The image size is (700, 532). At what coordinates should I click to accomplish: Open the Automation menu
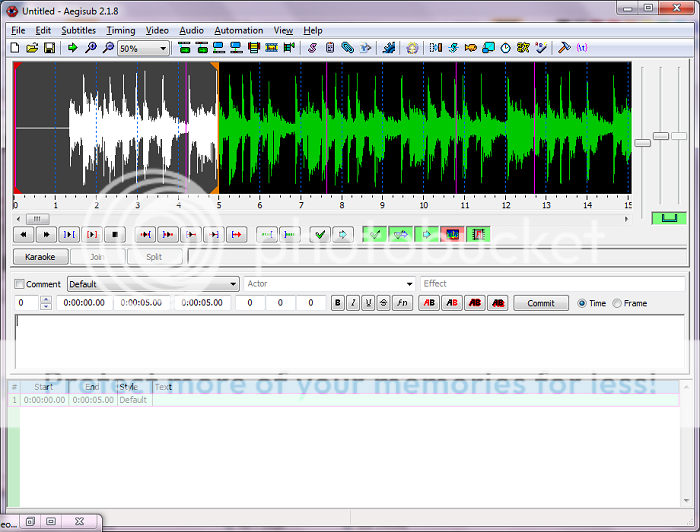(x=238, y=31)
